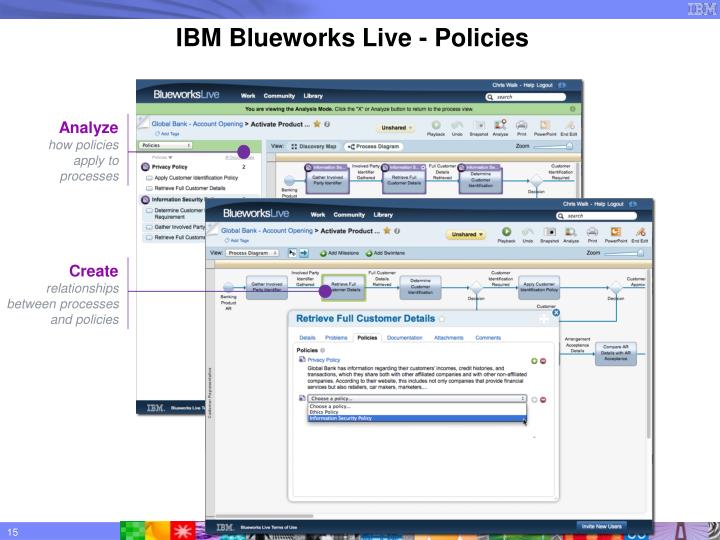Click Global Bank - Account Opening link, back window

point(197,124)
